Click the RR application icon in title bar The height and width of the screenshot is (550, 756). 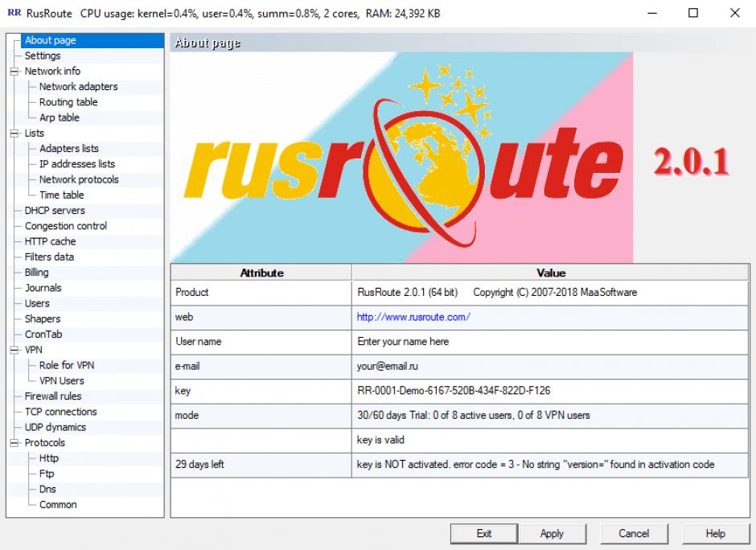click(14, 13)
